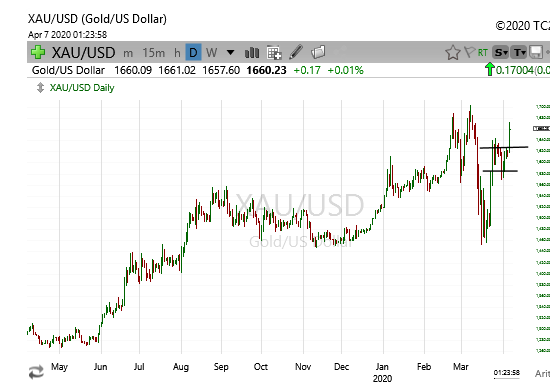Open the chart style bars icon
The image size is (550, 385).
(252, 53)
